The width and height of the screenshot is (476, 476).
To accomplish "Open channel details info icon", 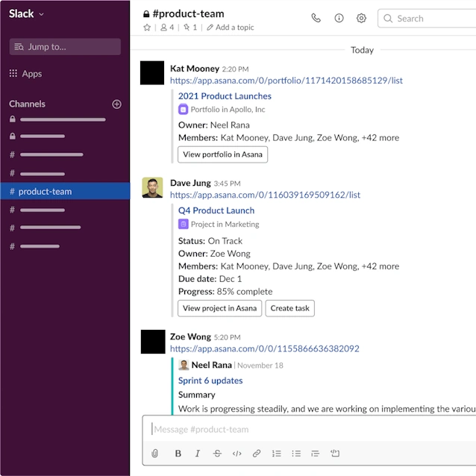I will 339,18.
